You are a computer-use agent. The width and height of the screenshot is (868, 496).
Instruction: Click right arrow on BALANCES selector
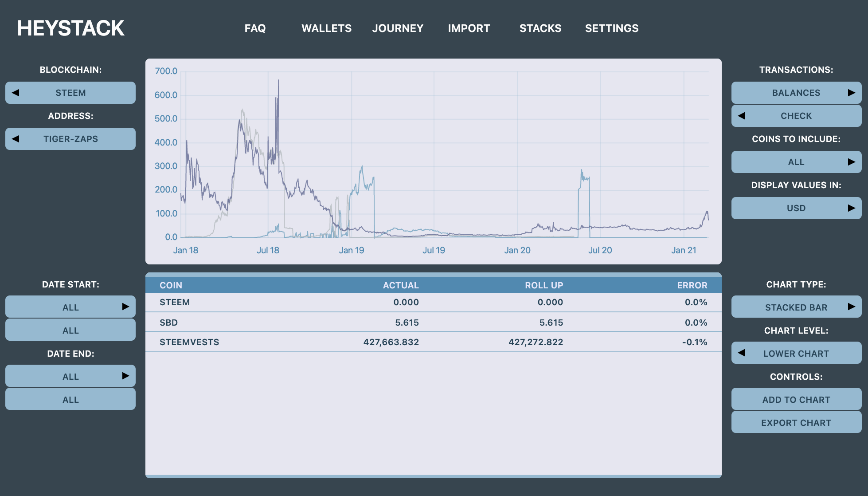tap(851, 93)
